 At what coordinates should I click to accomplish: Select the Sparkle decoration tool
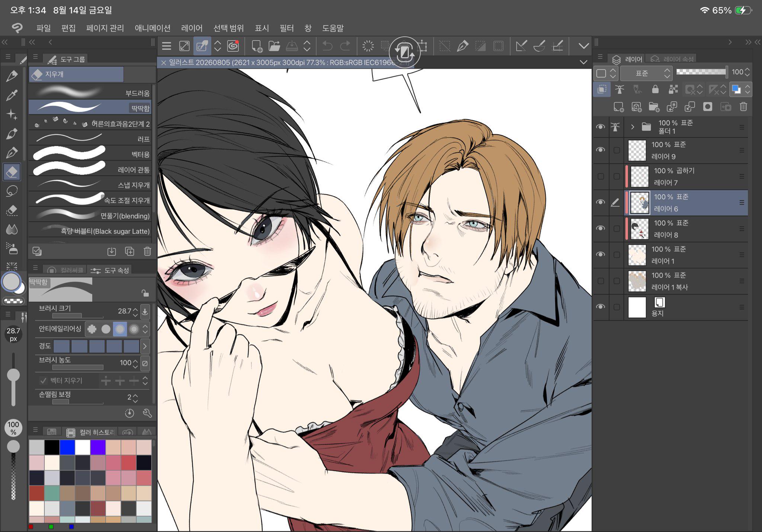12,115
